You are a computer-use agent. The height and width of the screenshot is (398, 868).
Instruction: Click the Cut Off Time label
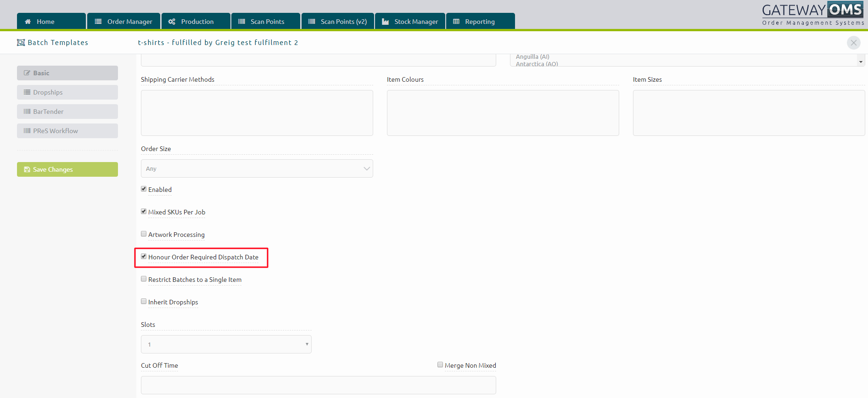(159, 366)
